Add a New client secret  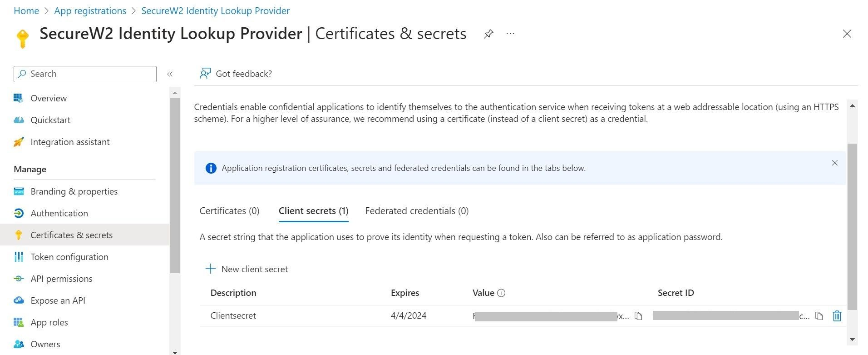(247, 269)
